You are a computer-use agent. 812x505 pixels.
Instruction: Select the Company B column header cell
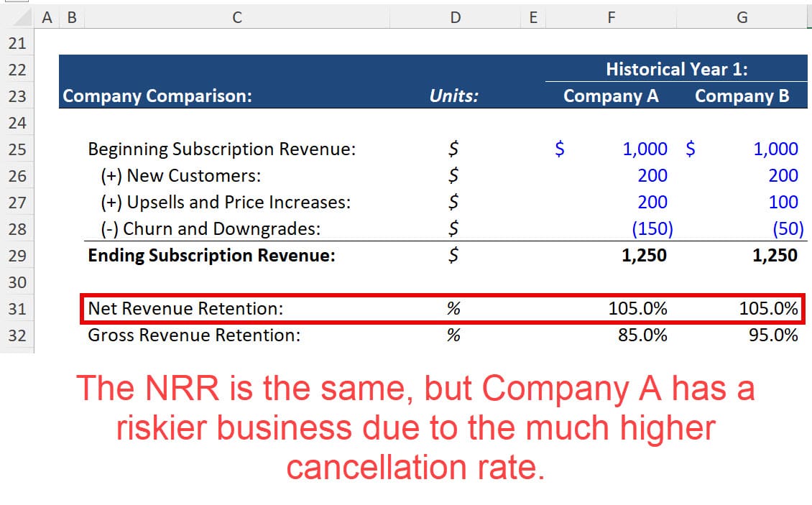(x=744, y=96)
